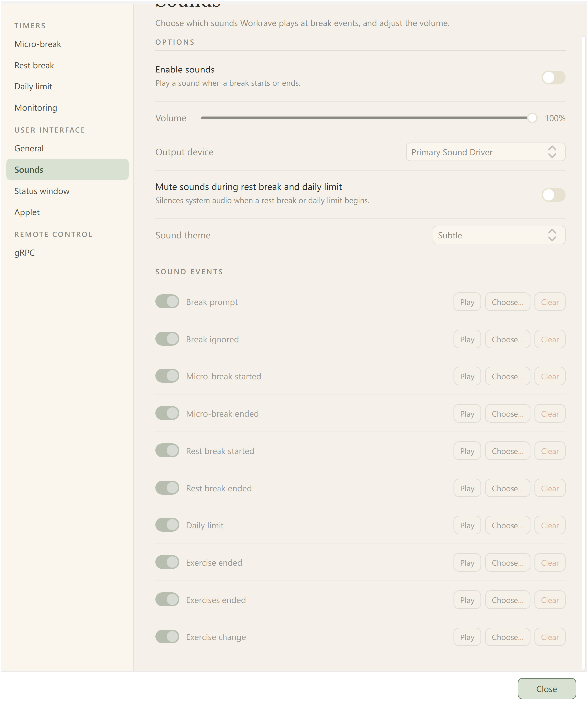
Task: Clear the Exercises ended sound
Action: [x=550, y=600]
